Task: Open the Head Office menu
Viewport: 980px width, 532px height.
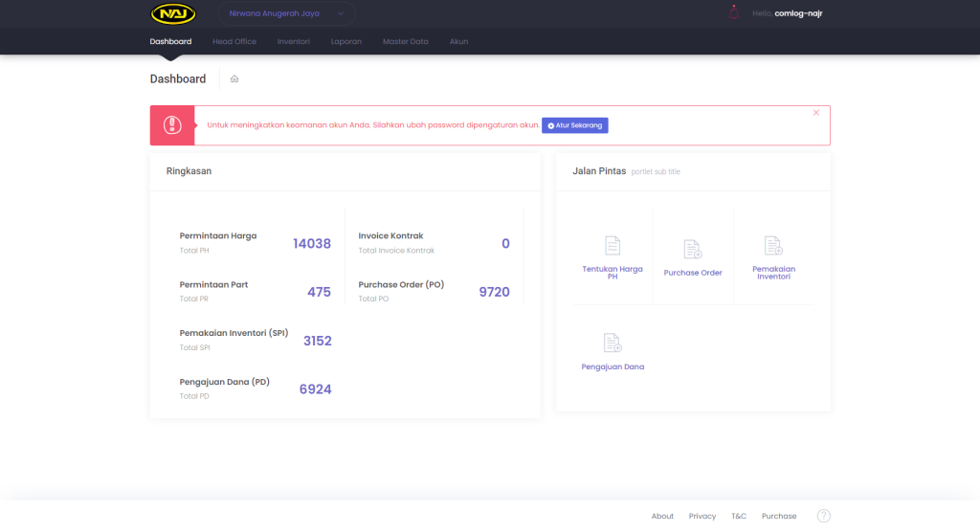Action: click(x=234, y=42)
